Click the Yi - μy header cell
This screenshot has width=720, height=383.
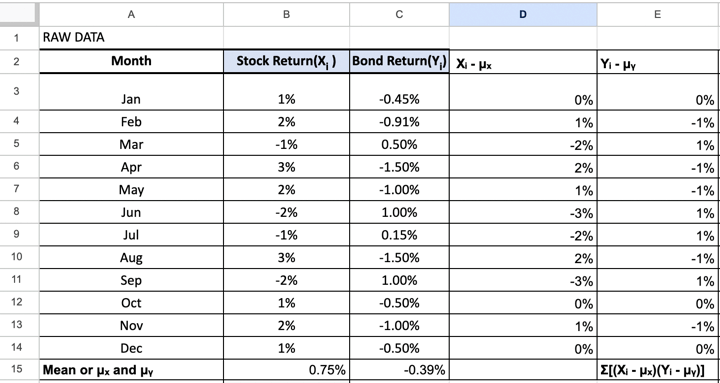point(658,61)
